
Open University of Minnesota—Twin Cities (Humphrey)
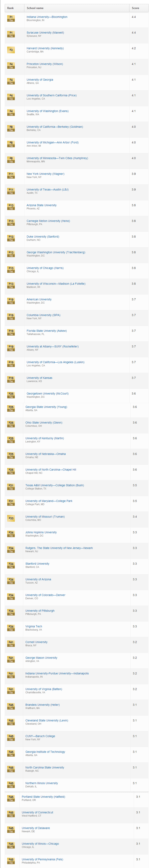pos(57,158)
